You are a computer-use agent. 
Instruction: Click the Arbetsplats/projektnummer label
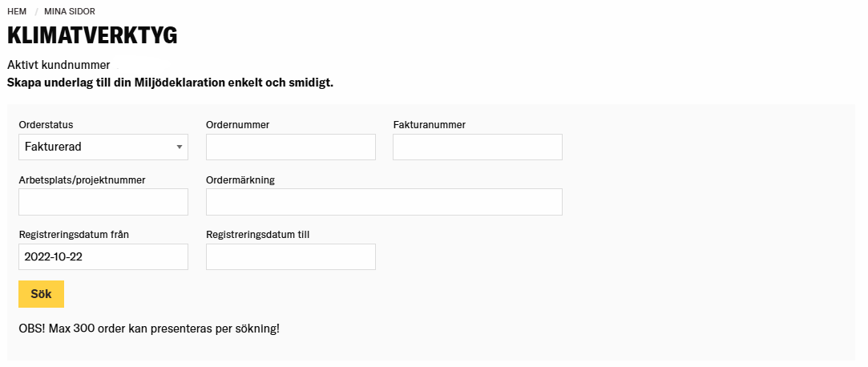82,180
